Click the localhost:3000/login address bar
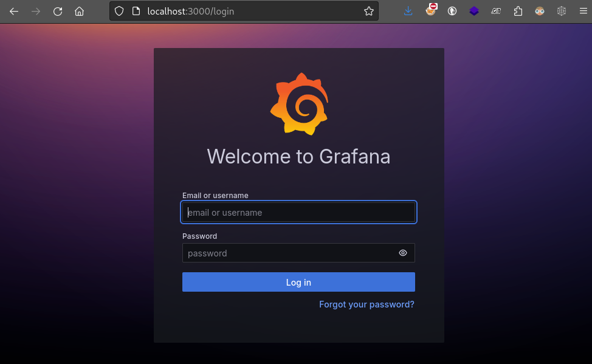The width and height of the screenshot is (592, 364). click(x=244, y=12)
